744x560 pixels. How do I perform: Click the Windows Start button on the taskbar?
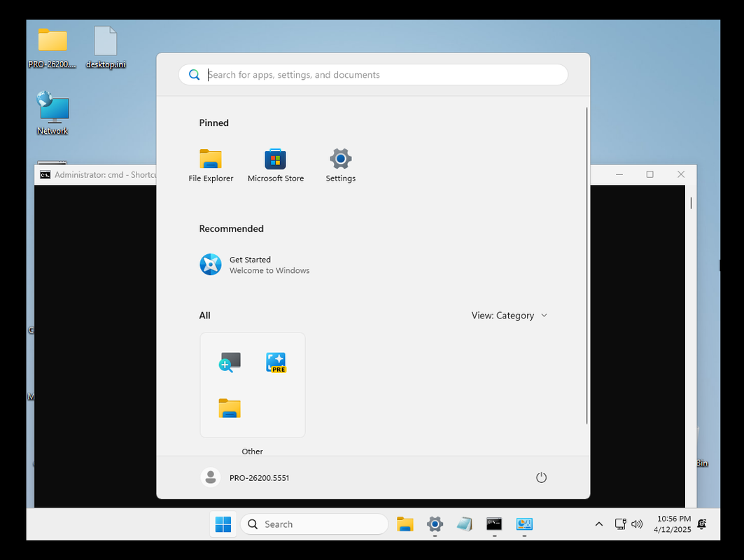[223, 524]
